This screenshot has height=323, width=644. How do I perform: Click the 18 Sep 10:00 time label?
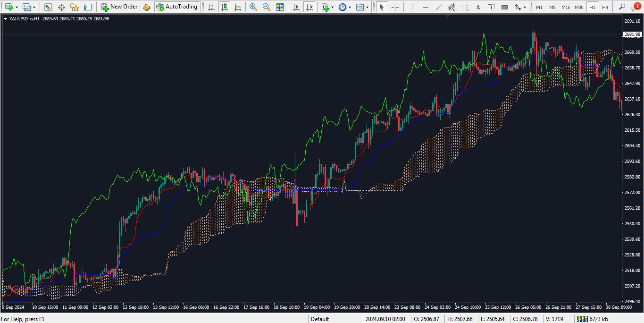[x=287, y=307]
